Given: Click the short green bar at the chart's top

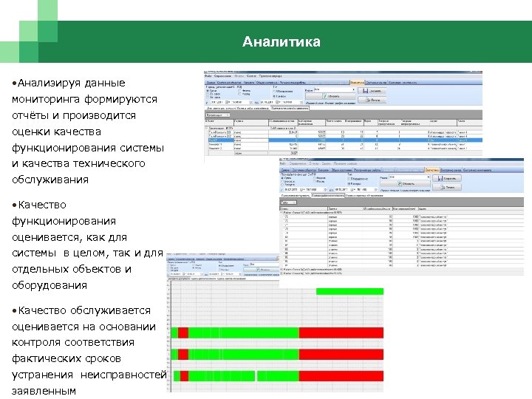Looking at the screenshot, I should click(x=349, y=291).
